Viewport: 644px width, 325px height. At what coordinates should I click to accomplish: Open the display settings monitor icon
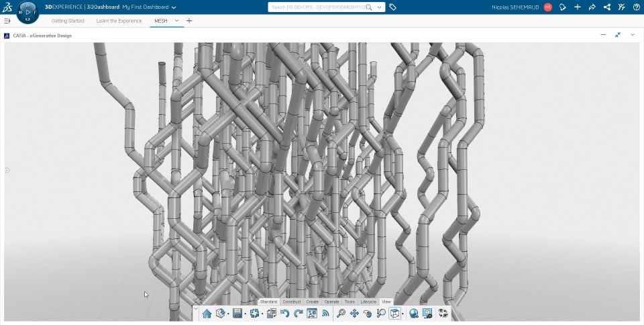point(427,314)
